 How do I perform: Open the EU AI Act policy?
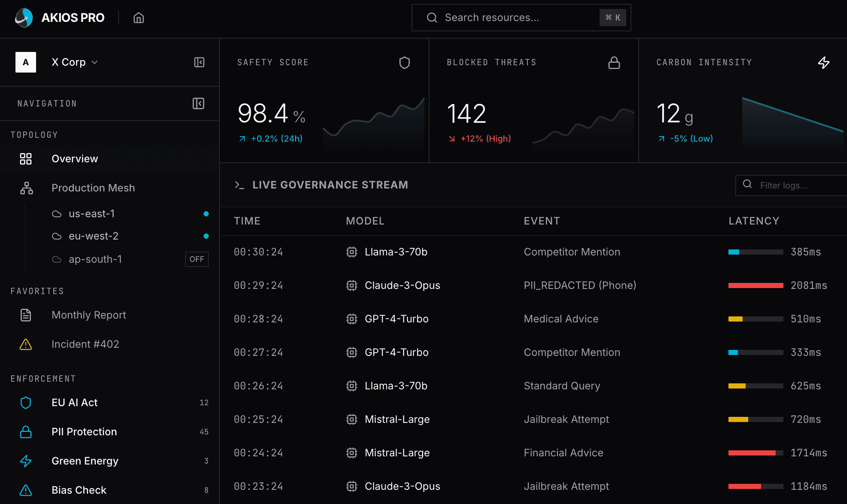(75, 403)
